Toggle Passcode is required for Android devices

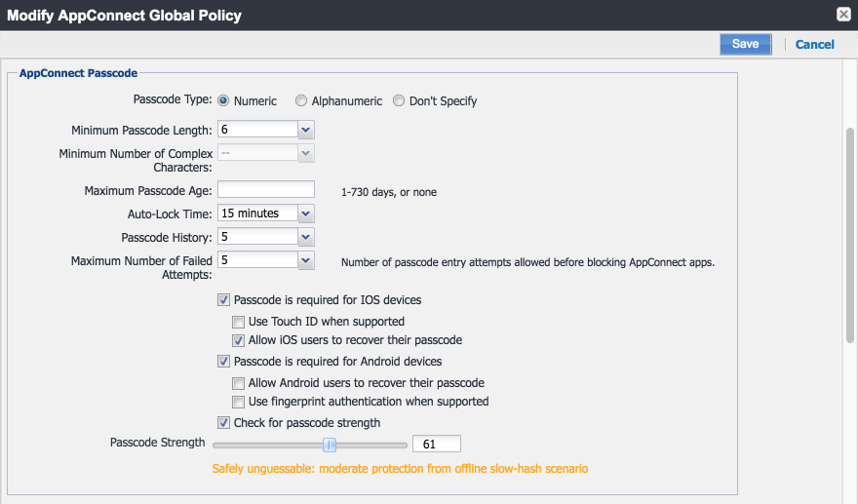click(x=223, y=361)
